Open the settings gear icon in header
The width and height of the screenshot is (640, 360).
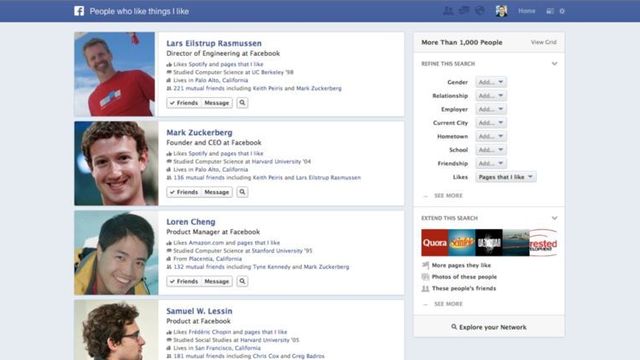coord(562,11)
